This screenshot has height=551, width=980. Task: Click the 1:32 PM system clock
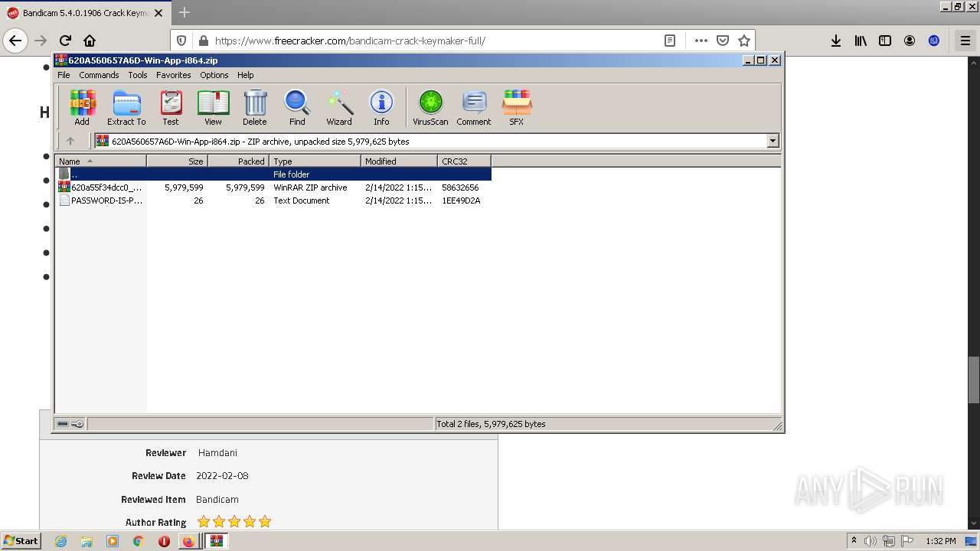[940, 541]
